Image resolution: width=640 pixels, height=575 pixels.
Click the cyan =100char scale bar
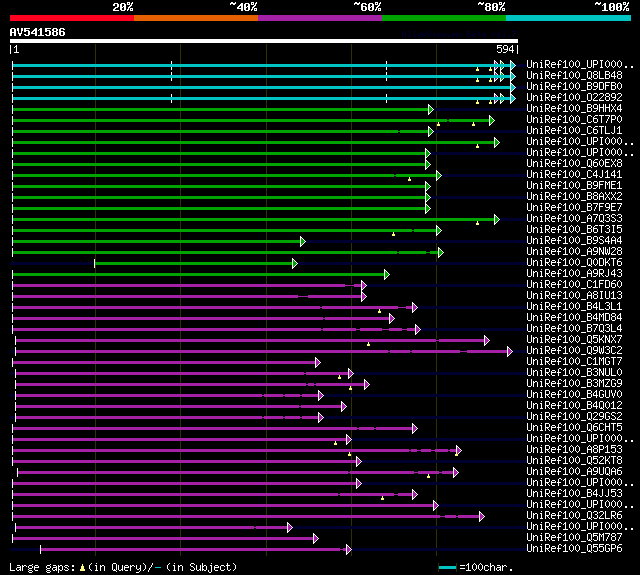pos(447,568)
